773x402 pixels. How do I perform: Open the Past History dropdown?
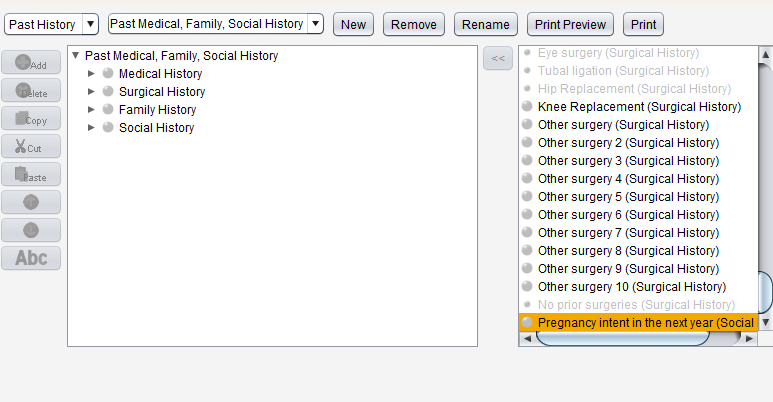51,24
